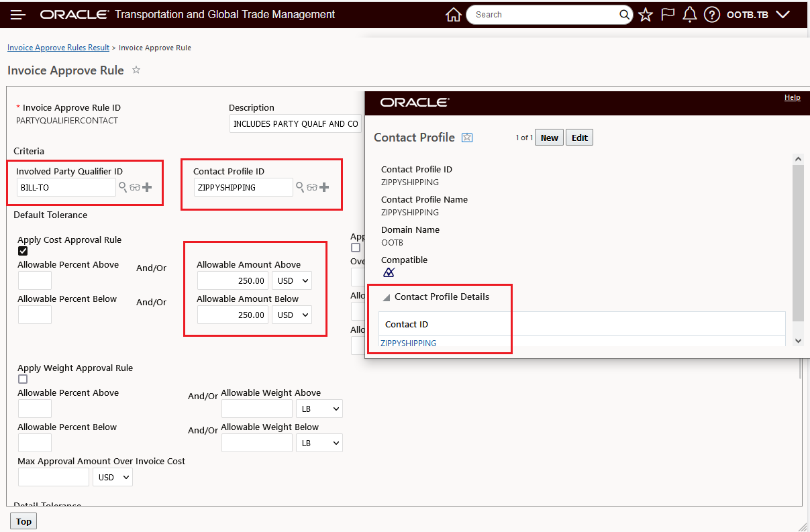
Task: Click the Involved Party Qualifier ID field
Action: [x=66, y=187]
